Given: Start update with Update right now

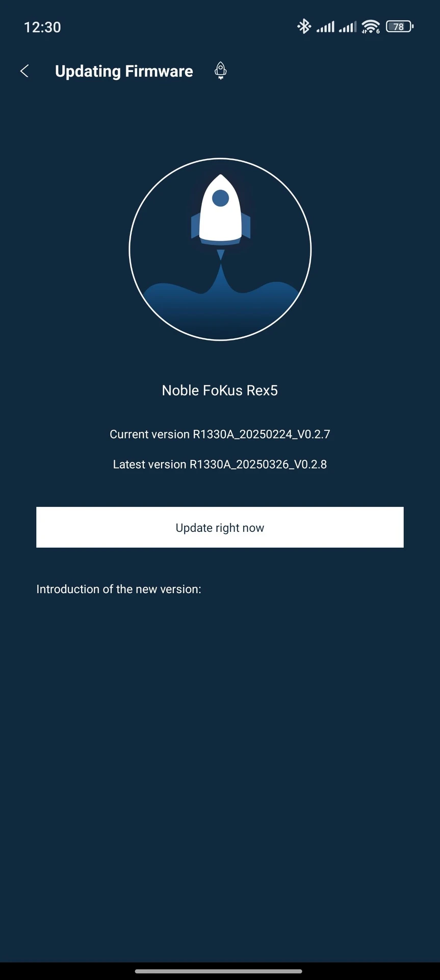Looking at the screenshot, I should click(x=220, y=527).
